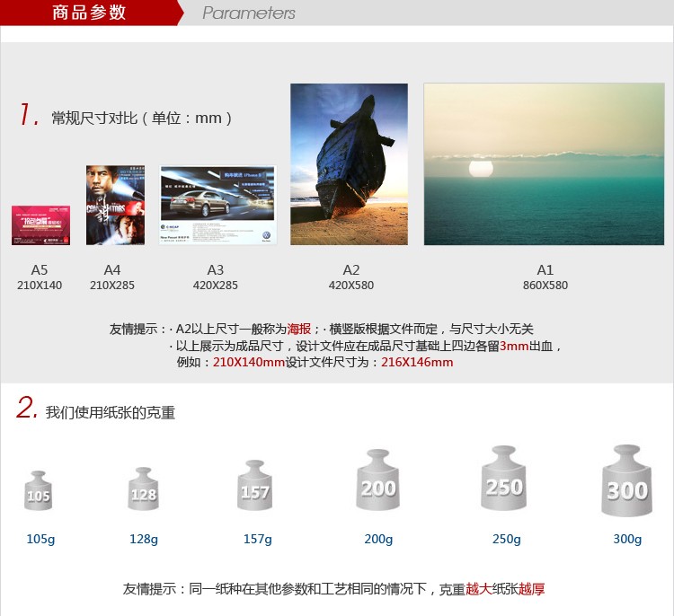The height and width of the screenshot is (616, 674).
Task: Click the A2 420X580 size label
Action: pos(350,277)
